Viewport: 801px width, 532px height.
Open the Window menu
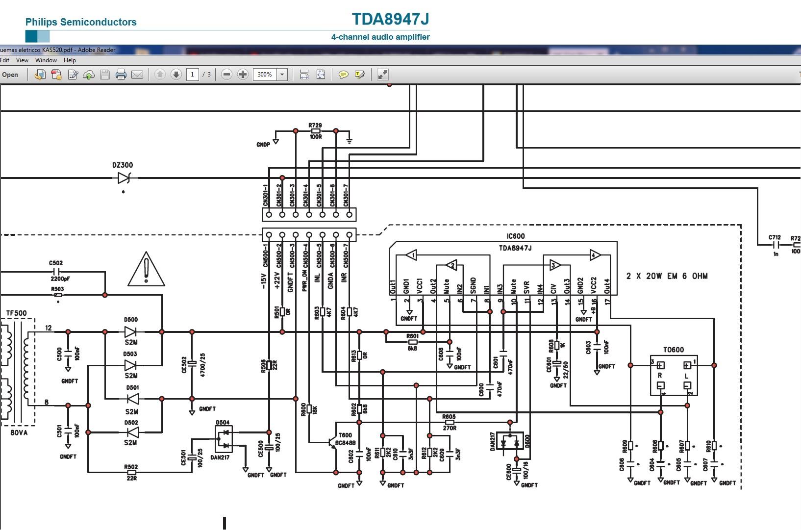click(46, 60)
